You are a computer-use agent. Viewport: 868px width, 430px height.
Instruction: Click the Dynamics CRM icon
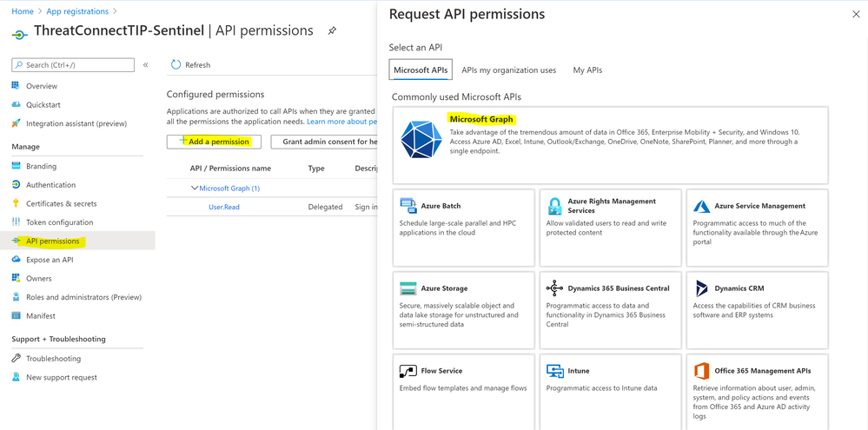click(701, 288)
